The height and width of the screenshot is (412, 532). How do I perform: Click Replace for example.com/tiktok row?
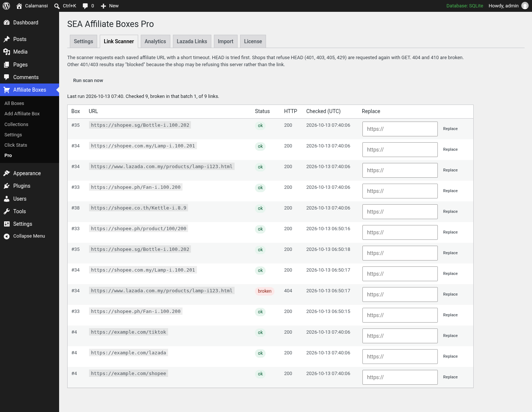(450, 336)
